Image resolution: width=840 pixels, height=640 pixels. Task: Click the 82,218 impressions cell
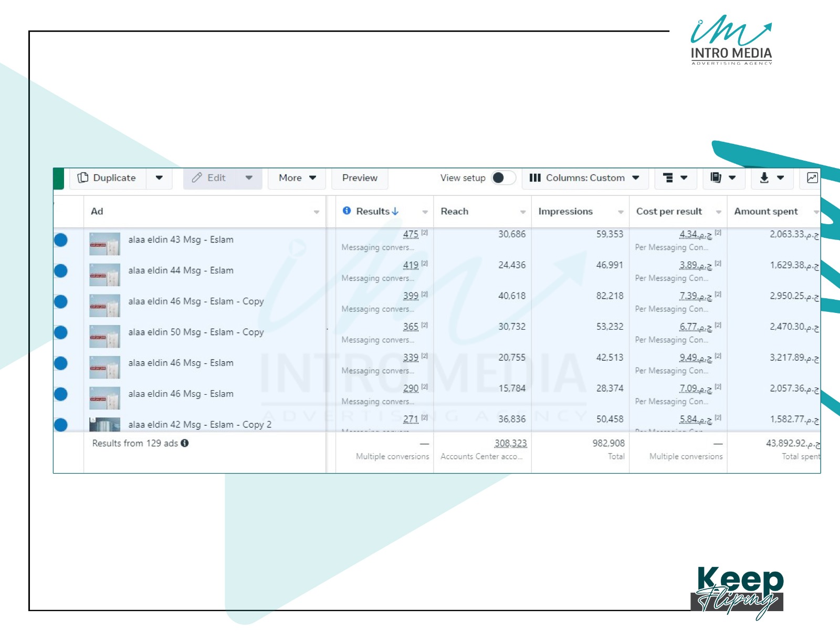pyautogui.click(x=610, y=296)
